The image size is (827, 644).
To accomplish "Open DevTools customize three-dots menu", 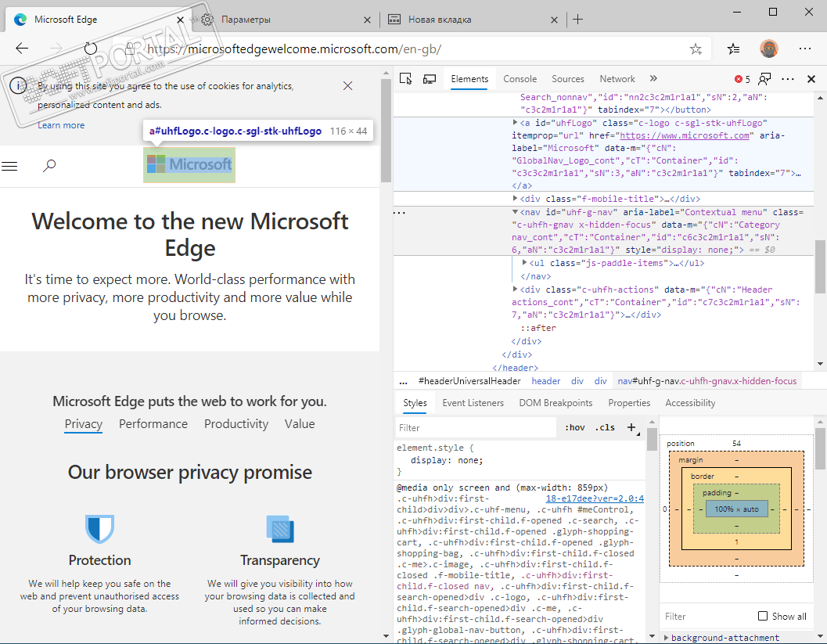I will click(x=788, y=78).
